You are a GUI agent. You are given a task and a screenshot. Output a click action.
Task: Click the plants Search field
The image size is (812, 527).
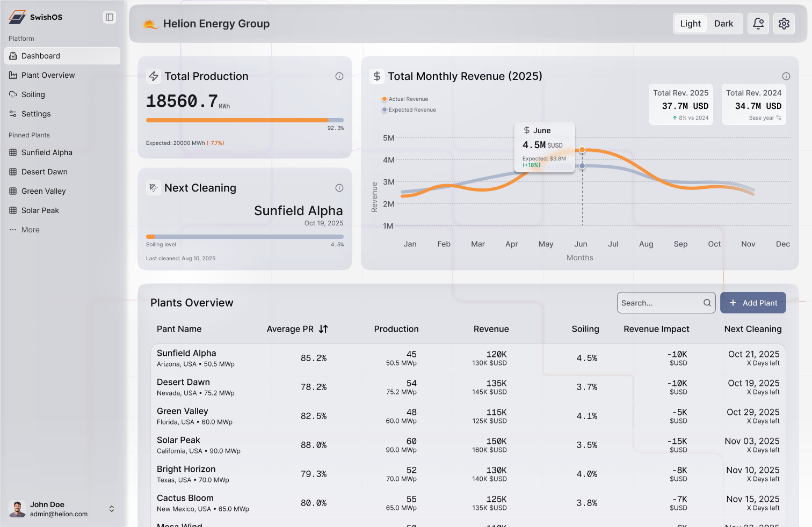tap(661, 303)
